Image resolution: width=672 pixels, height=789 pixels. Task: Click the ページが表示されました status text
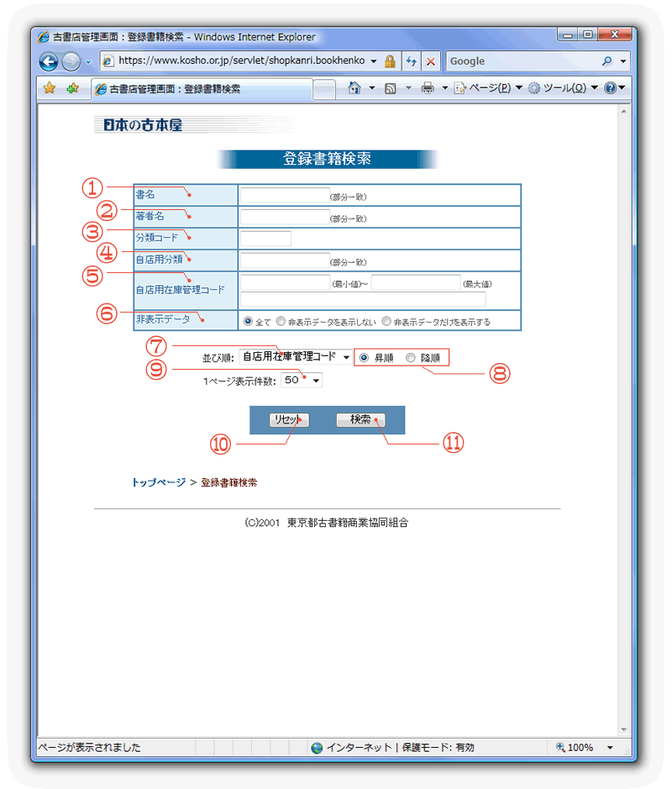(x=90, y=748)
